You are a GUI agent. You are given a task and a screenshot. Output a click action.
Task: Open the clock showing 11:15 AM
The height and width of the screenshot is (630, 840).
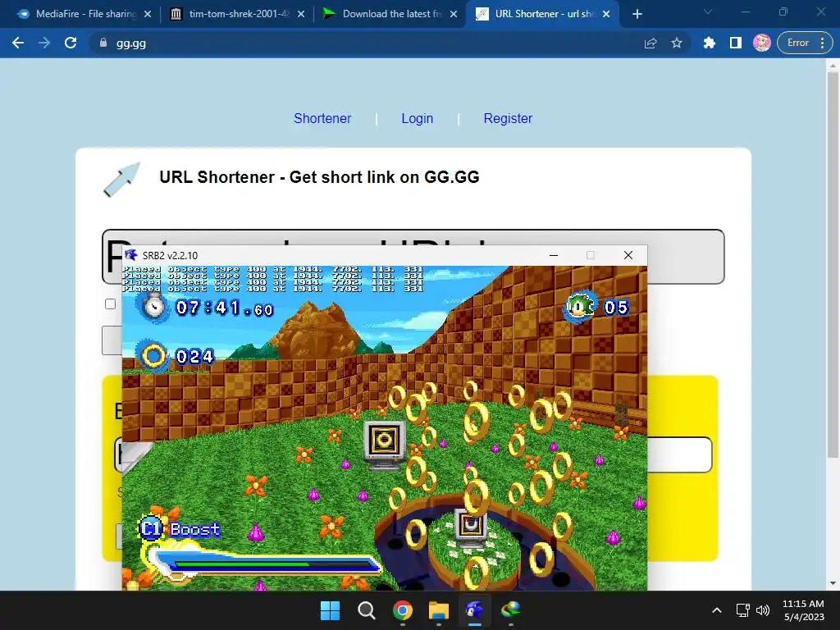(x=803, y=610)
